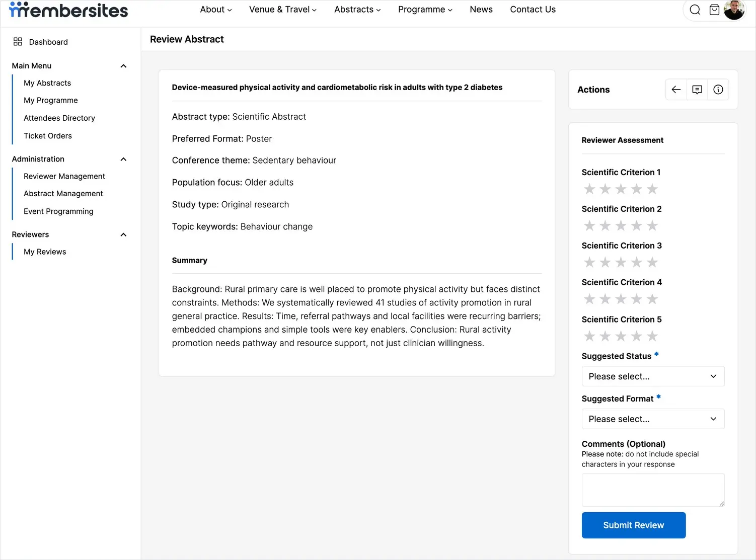756x560 pixels.
Task: Rate Scientific Criterion 4 four stars
Action: coord(637,299)
